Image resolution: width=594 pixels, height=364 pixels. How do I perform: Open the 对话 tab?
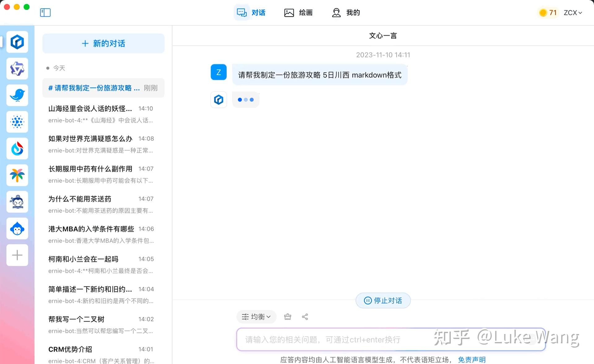[x=251, y=13]
